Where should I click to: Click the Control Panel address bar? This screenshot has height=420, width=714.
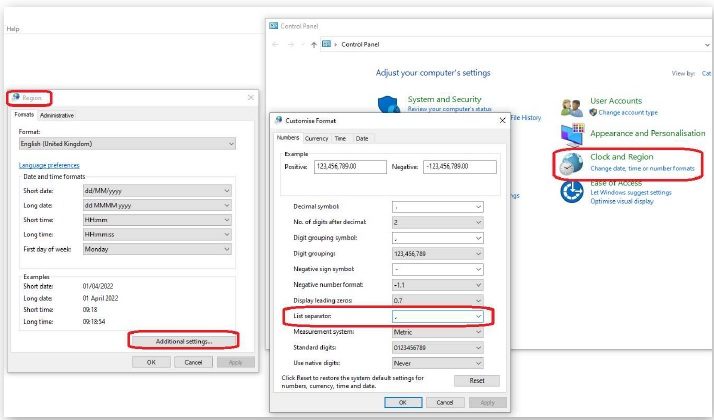pos(500,45)
